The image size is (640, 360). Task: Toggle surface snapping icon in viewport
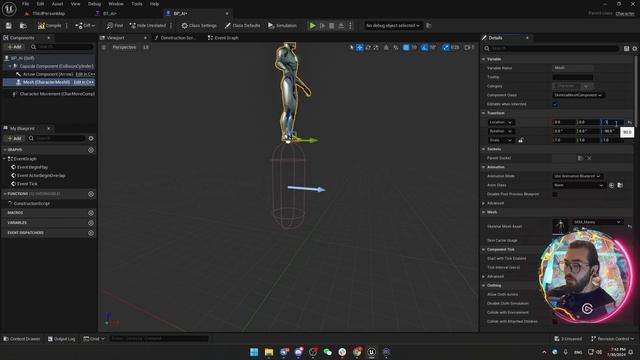tap(396, 47)
